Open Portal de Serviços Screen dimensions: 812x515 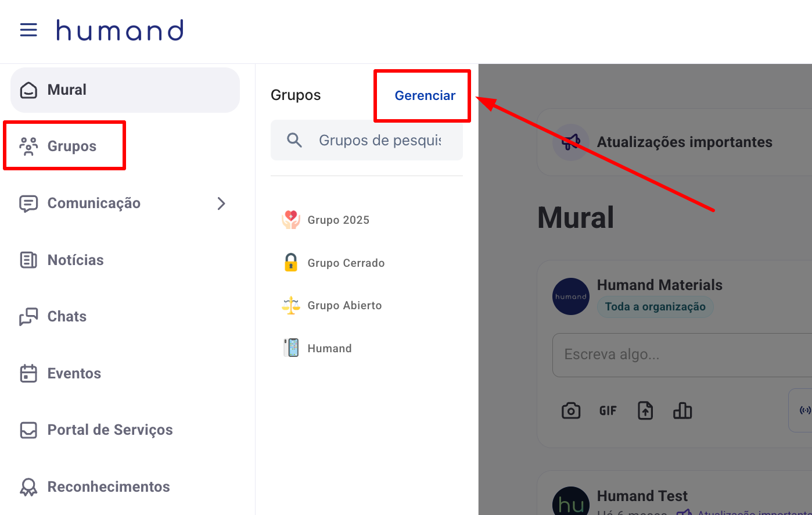pos(110,430)
